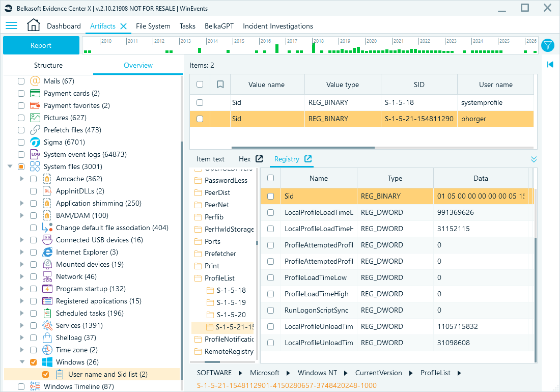Switch to the Structure tab
Screen dimensions: 560x392
(x=48, y=65)
